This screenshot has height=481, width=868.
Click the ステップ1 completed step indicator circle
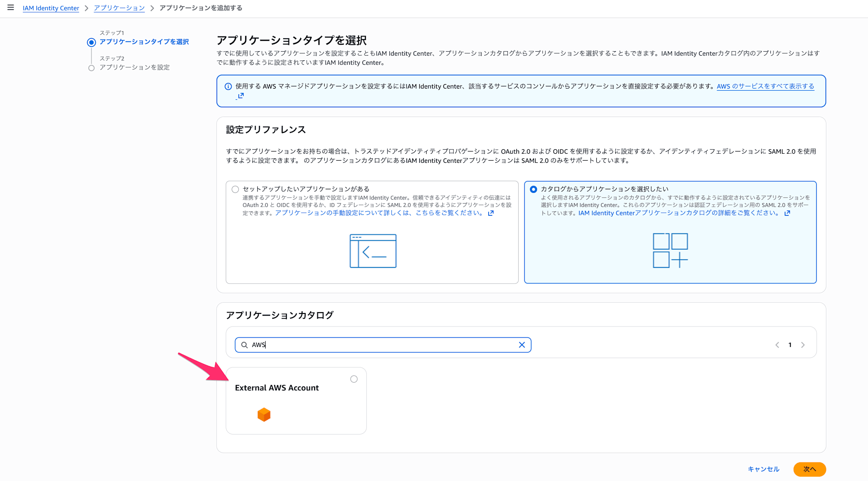pos(91,42)
